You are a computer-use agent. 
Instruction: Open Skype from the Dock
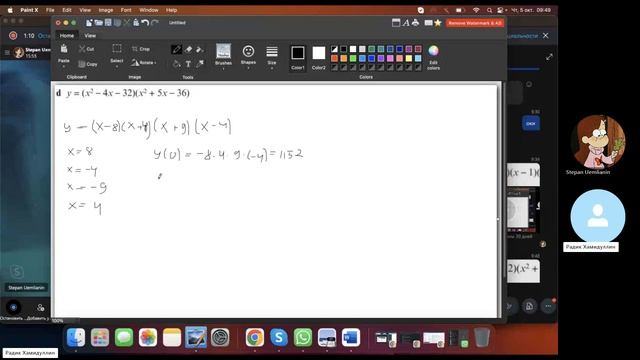click(279, 338)
